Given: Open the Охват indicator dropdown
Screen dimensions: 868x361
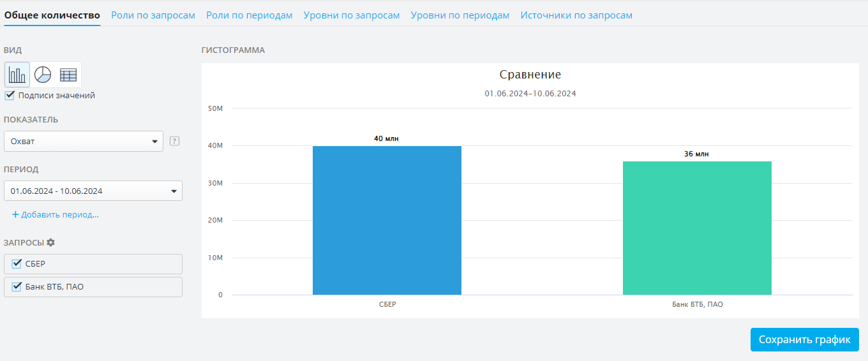Looking at the screenshot, I should pos(84,141).
